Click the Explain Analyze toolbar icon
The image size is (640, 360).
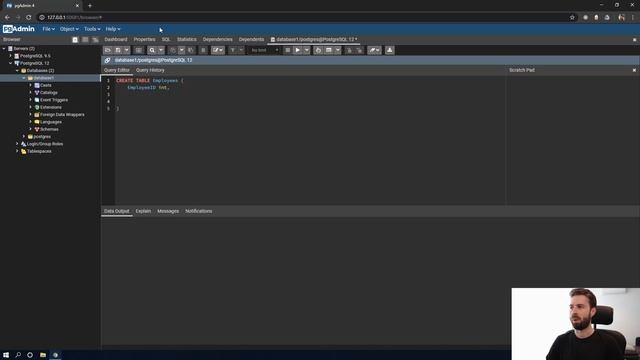click(329, 50)
